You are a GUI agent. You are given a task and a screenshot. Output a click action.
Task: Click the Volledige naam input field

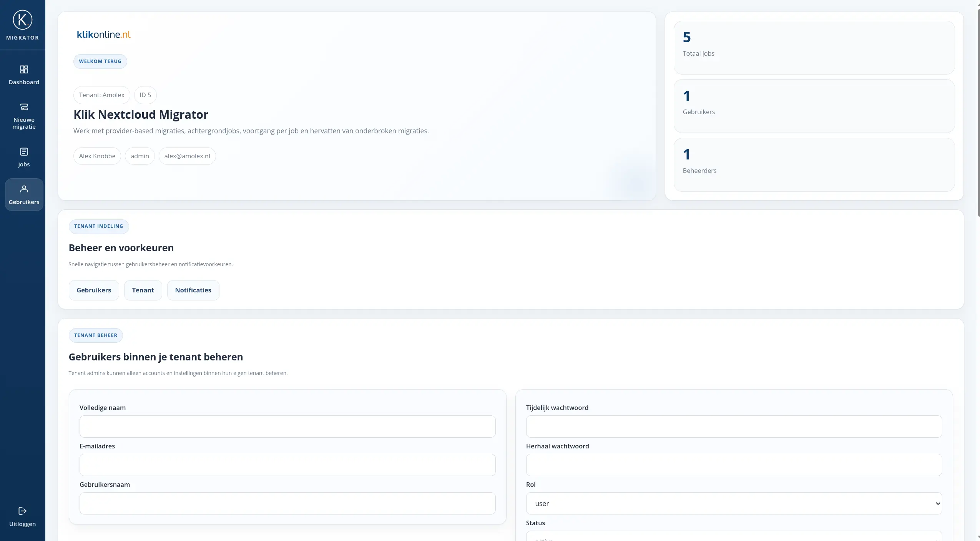coord(287,426)
